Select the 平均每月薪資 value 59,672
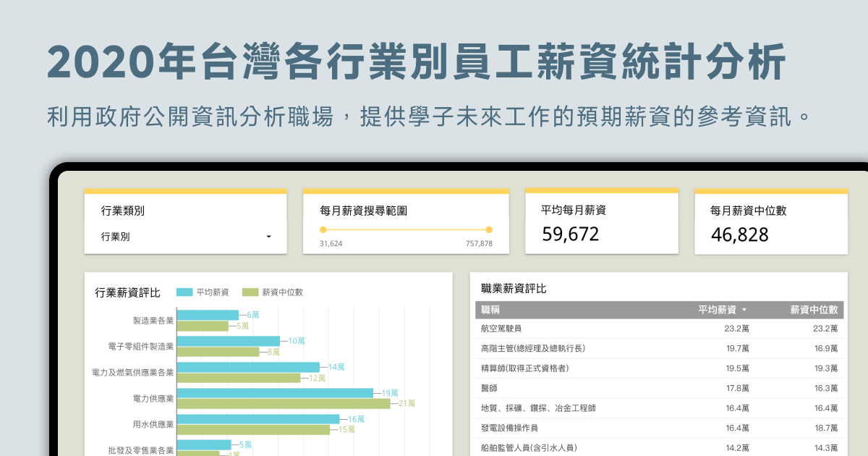 point(571,234)
